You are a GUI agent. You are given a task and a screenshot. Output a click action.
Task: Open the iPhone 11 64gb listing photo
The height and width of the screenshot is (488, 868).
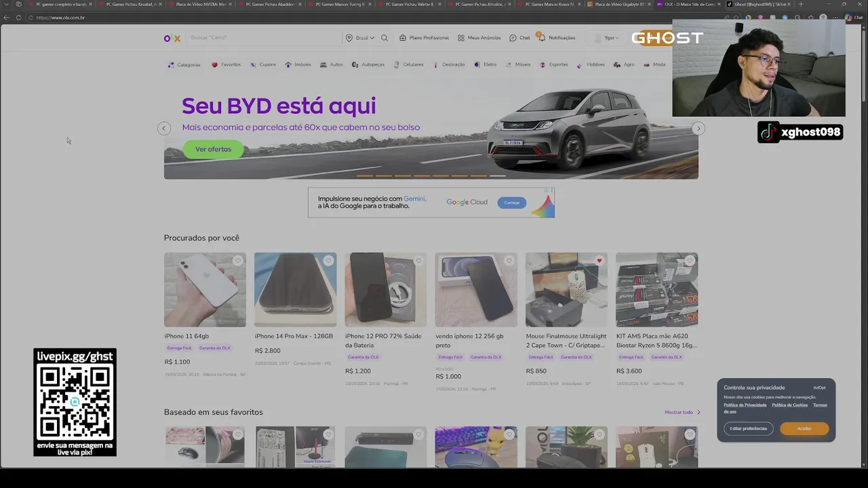205,289
